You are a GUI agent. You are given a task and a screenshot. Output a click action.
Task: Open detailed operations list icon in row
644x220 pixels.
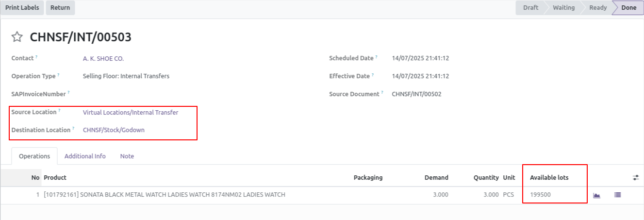[x=617, y=195]
